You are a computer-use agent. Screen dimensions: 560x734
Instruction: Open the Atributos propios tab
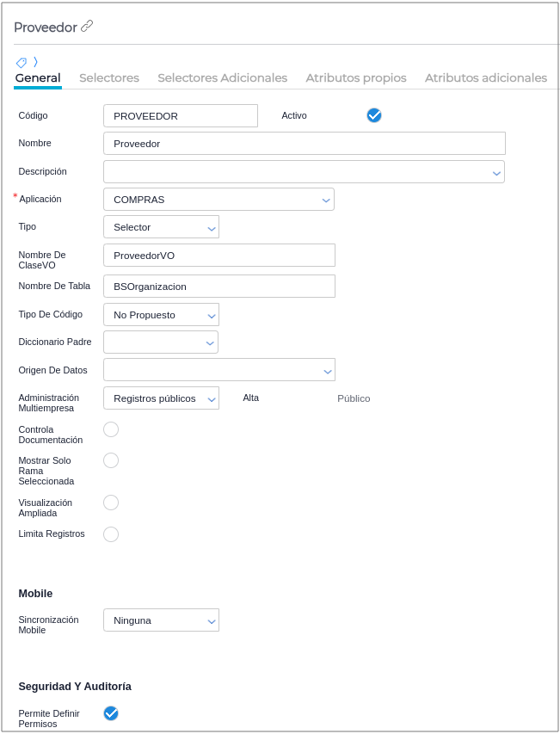point(356,77)
